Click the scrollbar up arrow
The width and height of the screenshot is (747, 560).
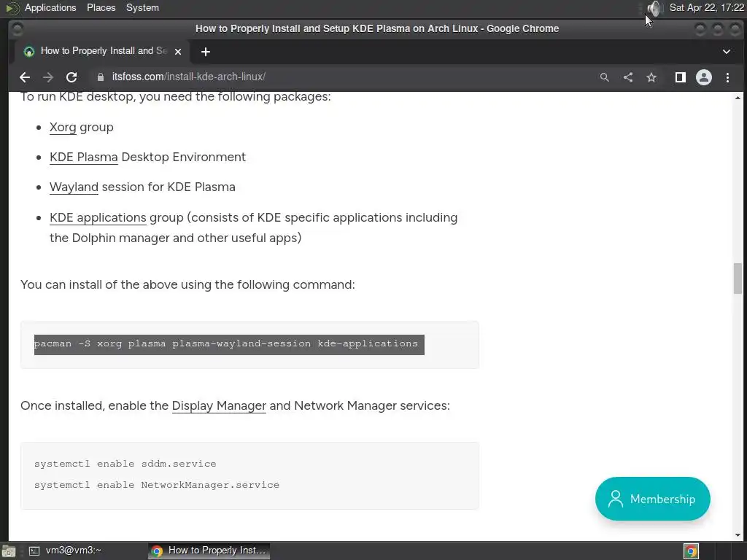tap(738, 98)
